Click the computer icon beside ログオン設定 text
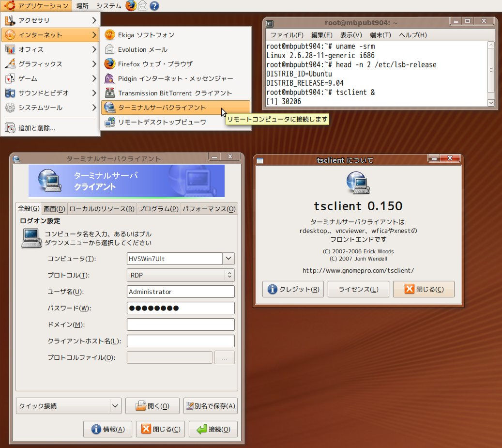 pyautogui.click(x=31, y=238)
